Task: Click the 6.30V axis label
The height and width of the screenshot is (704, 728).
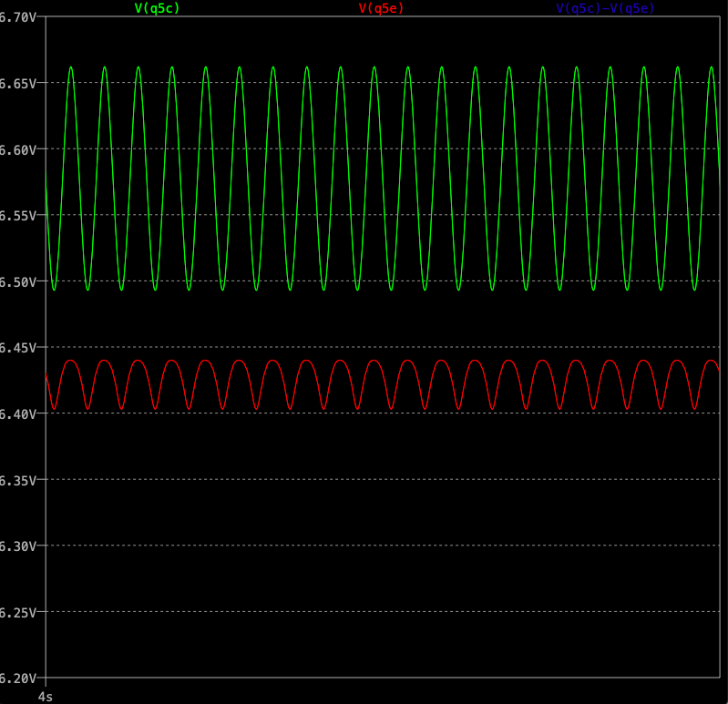Action: [17, 546]
